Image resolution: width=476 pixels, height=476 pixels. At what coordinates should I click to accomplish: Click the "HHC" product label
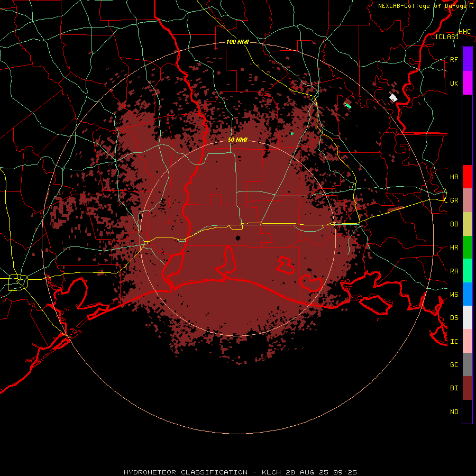464,32
